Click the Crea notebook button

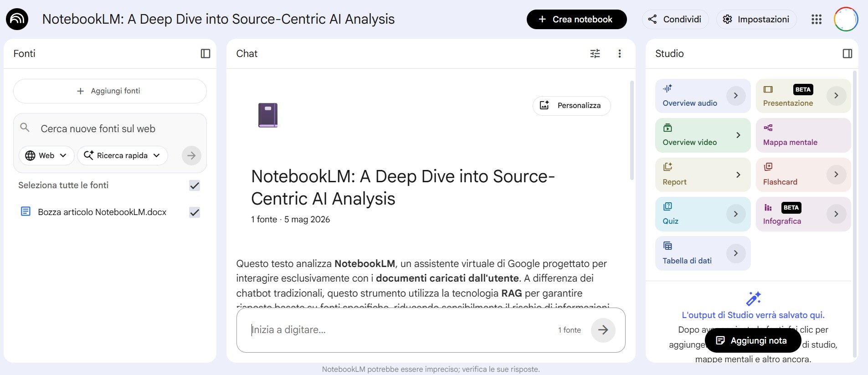tap(577, 19)
